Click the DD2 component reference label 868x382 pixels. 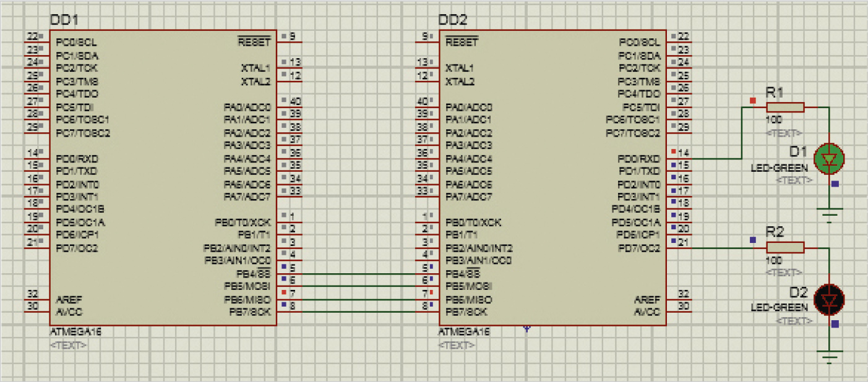tap(452, 20)
